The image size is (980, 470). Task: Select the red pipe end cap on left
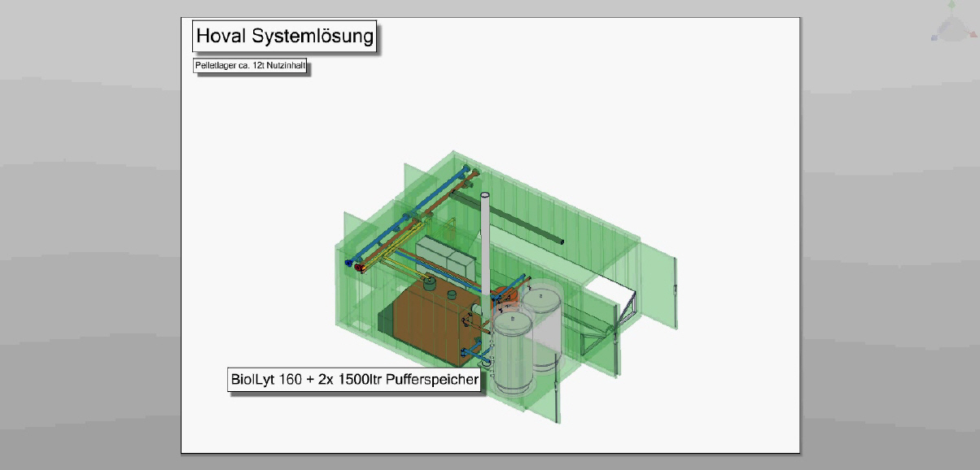tap(357, 266)
